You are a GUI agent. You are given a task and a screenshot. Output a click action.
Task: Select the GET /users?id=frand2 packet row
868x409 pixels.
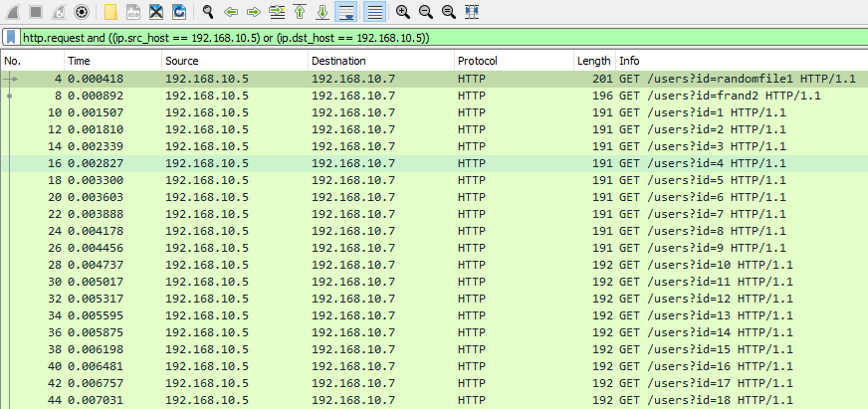(x=398, y=96)
